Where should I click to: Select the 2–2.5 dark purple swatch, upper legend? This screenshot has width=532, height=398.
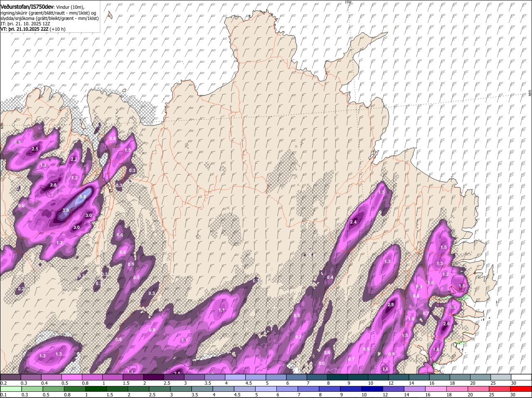point(153,377)
